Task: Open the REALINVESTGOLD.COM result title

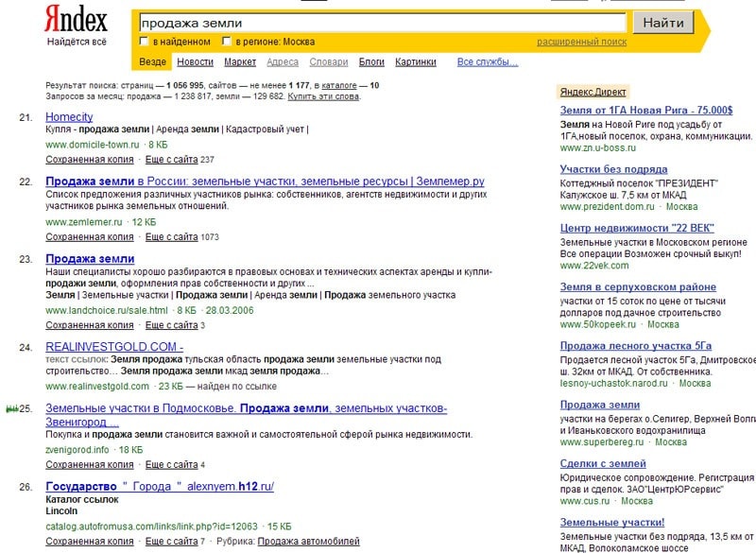Action: 114,347
